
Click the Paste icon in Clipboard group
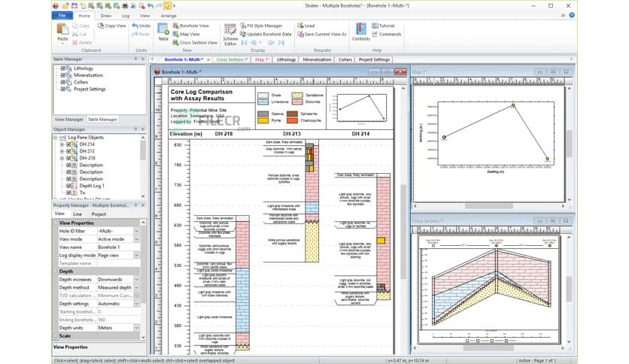coord(62,29)
